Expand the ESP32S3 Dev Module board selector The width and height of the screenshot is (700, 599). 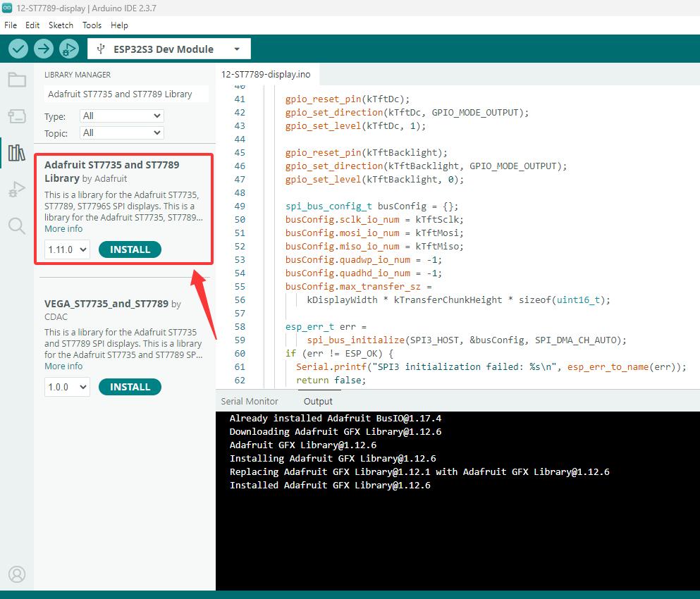pos(168,49)
